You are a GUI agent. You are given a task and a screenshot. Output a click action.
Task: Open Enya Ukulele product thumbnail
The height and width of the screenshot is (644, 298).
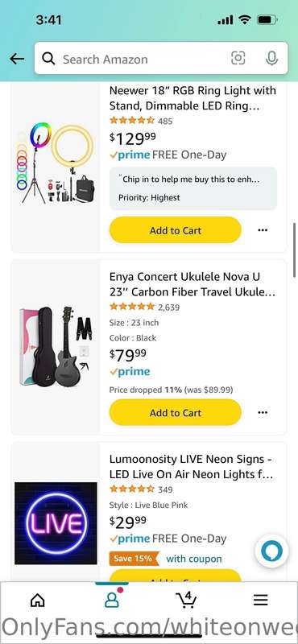click(56, 346)
